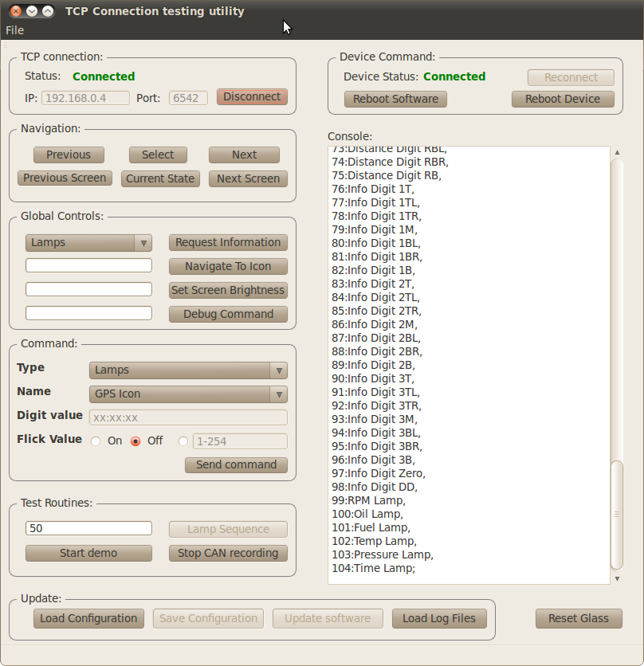This screenshot has height=666, width=644.
Task: Close the window with the red button
Action: pos(16,11)
